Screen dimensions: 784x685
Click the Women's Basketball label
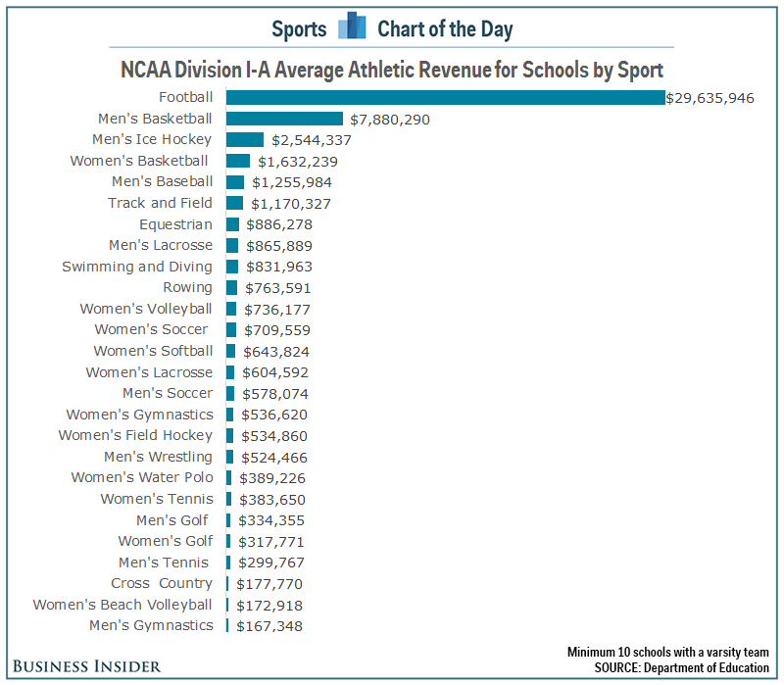click(x=139, y=161)
